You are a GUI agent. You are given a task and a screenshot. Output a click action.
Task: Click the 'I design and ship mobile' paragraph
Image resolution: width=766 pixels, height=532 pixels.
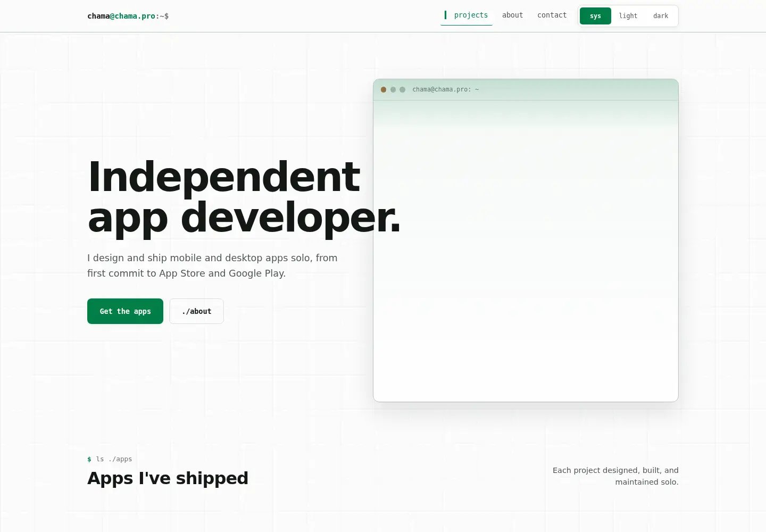pos(212,265)
